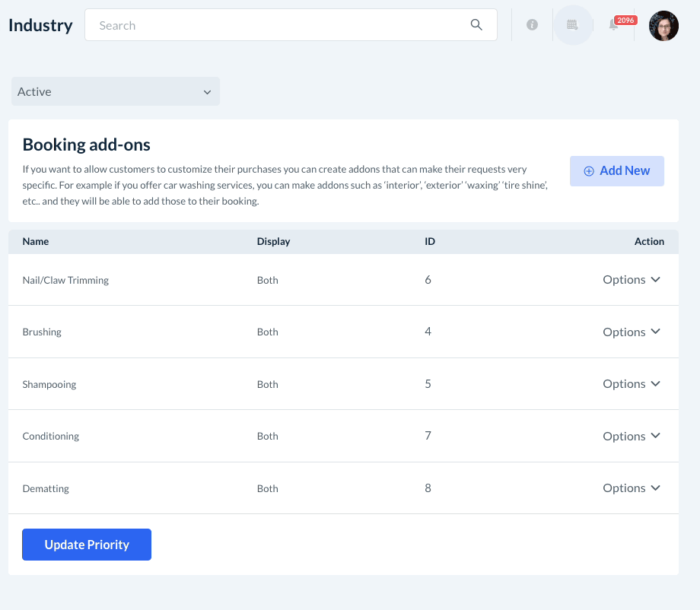Select the Dematting add-on name
The image size is (700, 610).
pos(46,488)
